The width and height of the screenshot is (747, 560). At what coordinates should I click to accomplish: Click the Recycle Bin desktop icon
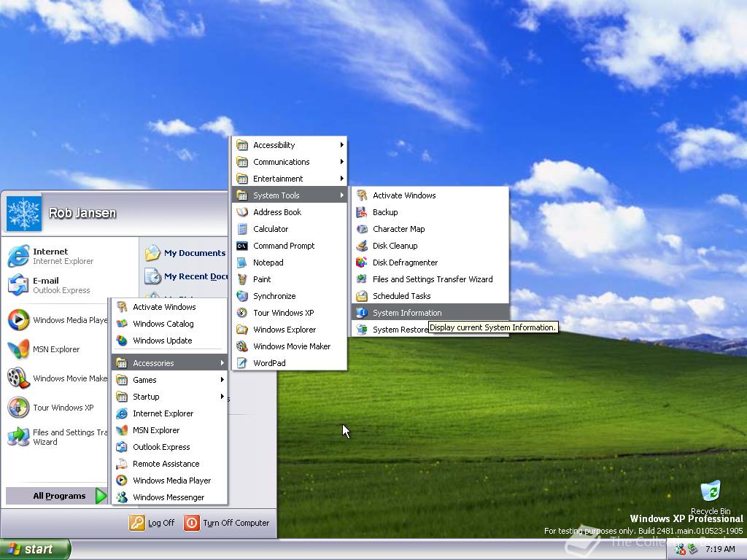711,491
